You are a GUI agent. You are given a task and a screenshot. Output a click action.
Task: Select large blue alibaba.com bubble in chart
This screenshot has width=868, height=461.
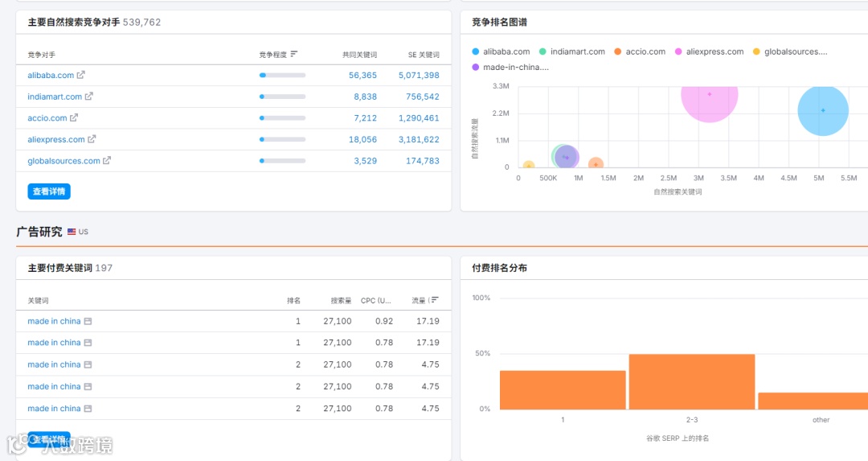[823, 110]
